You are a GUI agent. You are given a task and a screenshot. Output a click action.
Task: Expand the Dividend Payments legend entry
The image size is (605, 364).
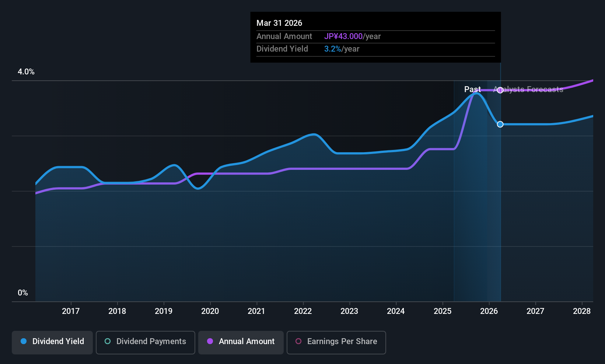pos(145,342)
